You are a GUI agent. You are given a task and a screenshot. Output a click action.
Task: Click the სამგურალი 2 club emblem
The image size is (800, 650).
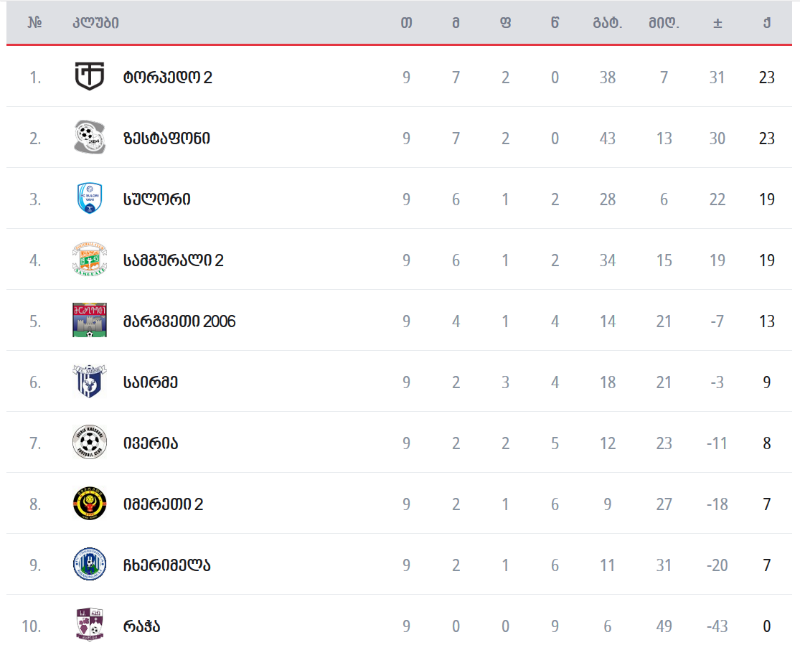[89, 259]
